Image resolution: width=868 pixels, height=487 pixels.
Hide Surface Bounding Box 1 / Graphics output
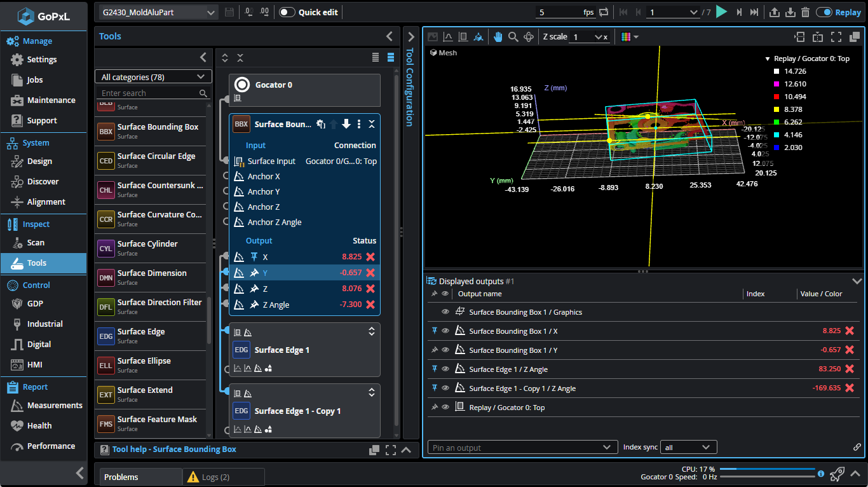pos(445,312)
